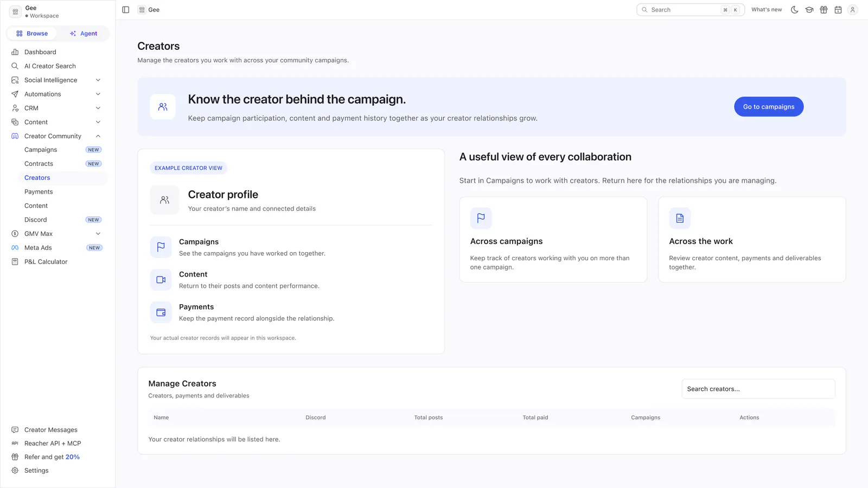
Task: Switch to the Browse tab
Action: click(x=32, y=34)
